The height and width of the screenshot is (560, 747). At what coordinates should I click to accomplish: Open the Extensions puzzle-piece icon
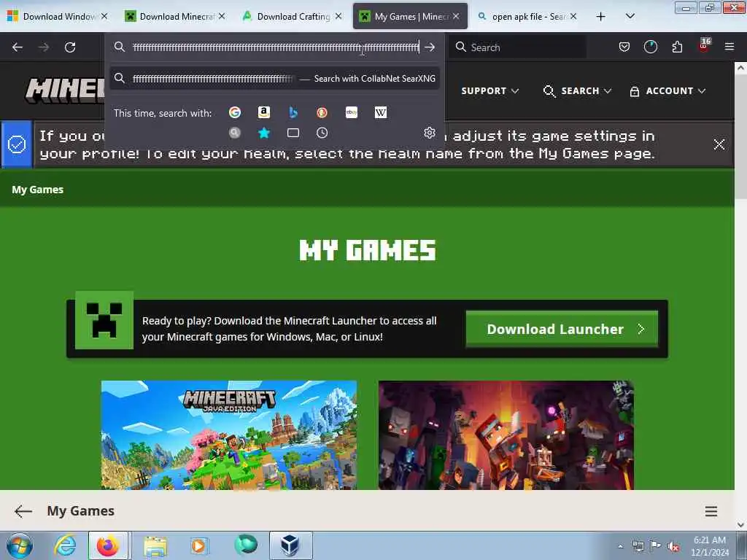point(677,47)
